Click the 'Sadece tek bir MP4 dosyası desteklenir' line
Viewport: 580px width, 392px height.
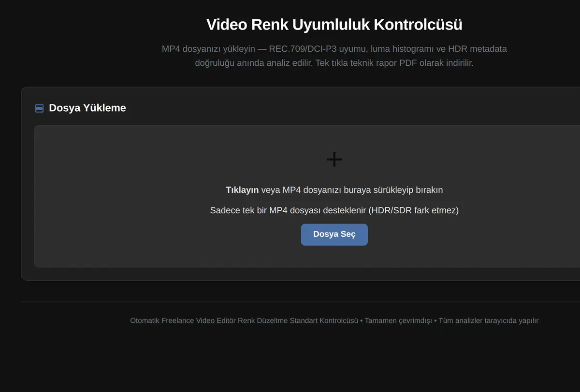click(x=334, y=210)
